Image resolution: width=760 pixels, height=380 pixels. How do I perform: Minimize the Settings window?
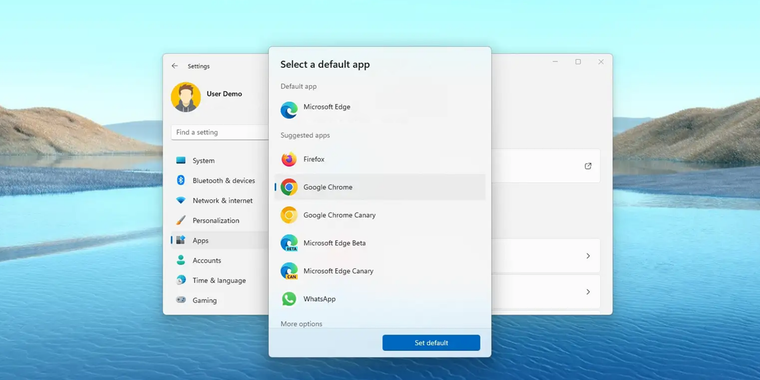point(555,62)
